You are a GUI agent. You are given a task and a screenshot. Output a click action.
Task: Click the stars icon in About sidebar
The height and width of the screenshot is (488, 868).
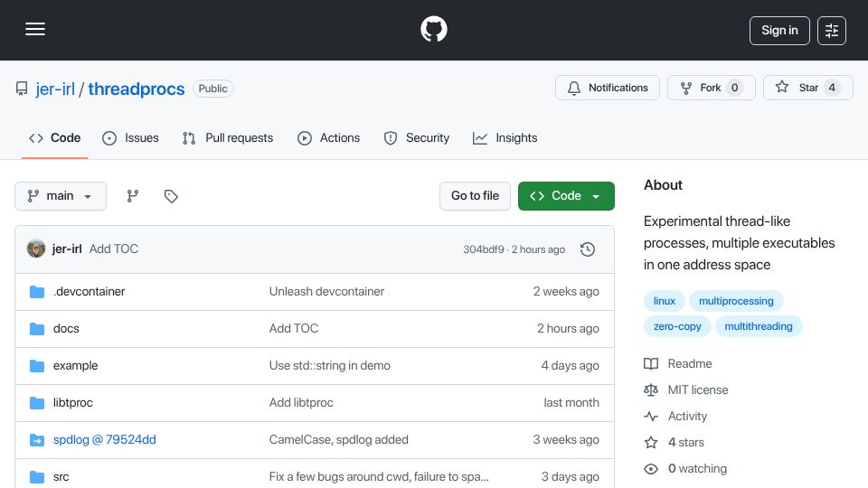click(651, 443)
